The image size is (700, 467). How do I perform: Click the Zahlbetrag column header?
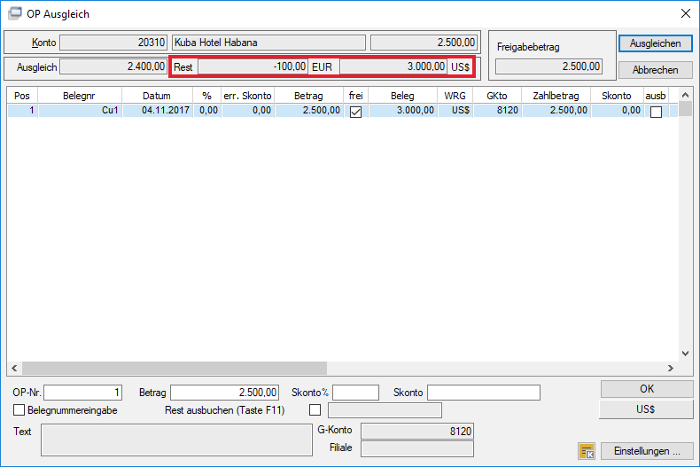556,96
